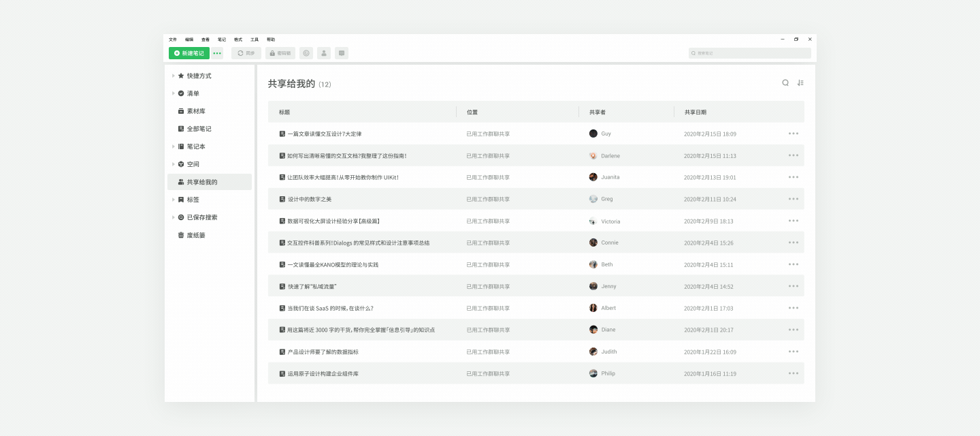Open more options for the Philip row

[x=794, y=373]
